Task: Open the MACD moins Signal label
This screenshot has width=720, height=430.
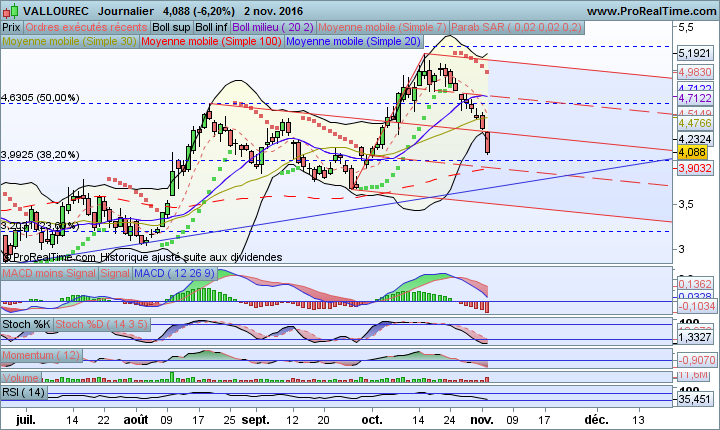Action: pyautogui.click(x=49, y=273)
